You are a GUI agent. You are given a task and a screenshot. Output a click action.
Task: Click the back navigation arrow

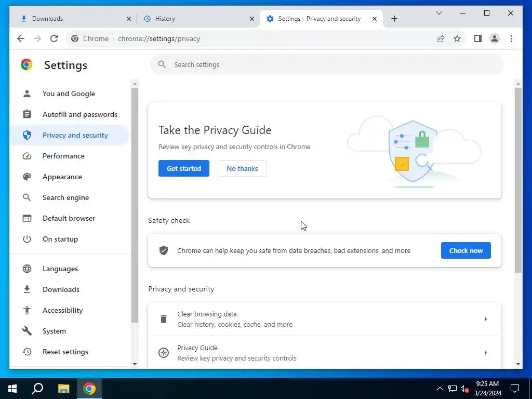(x=21, y=38)
